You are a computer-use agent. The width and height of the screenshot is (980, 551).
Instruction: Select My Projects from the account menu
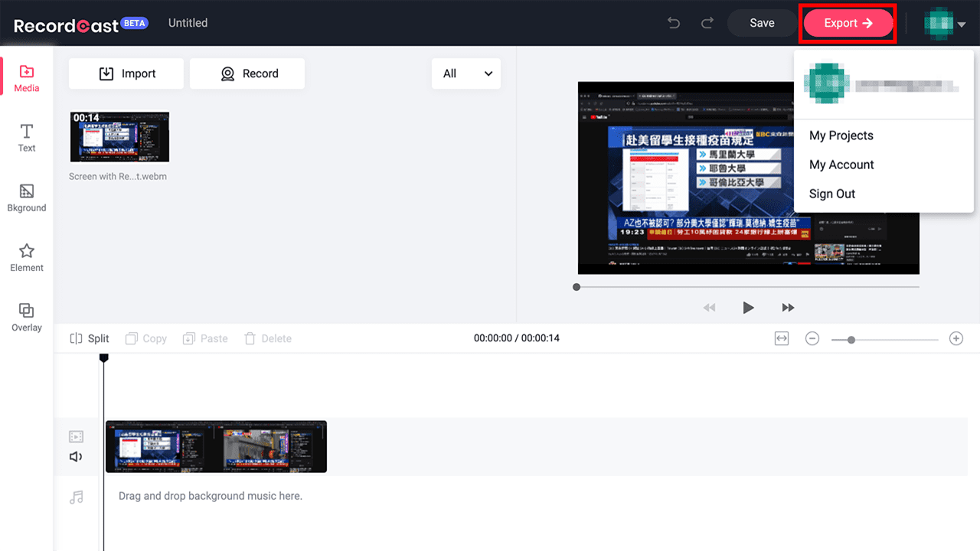pos(841,135)
